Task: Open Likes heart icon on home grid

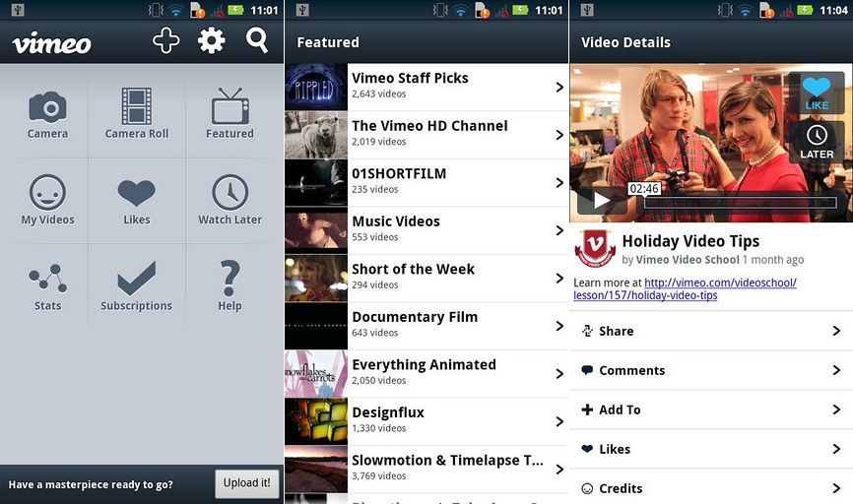Action: pos(137,193)
